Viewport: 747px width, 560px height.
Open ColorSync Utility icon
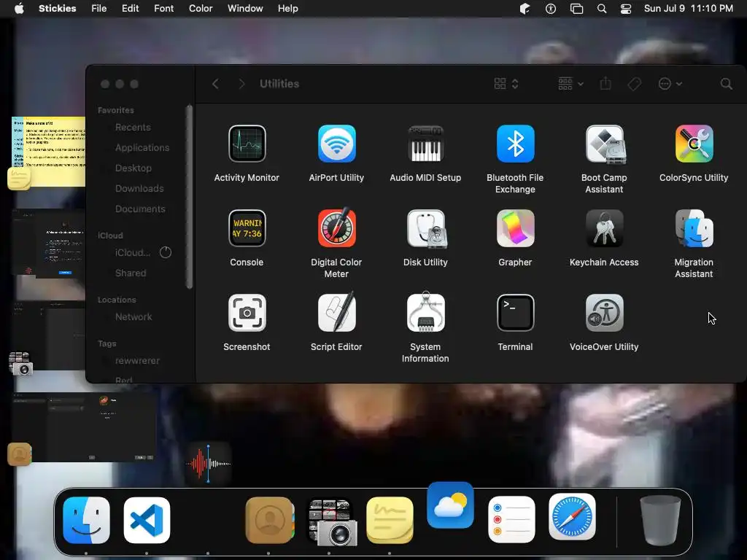[x=694, y=144]
